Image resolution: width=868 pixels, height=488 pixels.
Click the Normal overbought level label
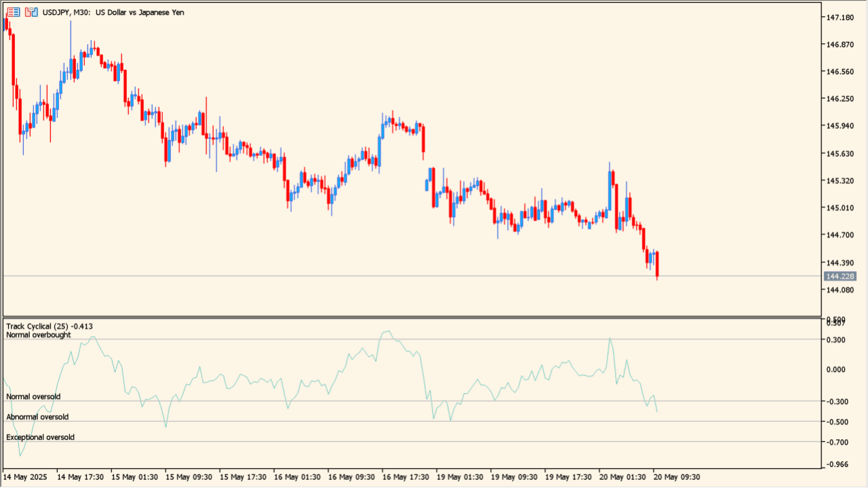click(39, 335)
